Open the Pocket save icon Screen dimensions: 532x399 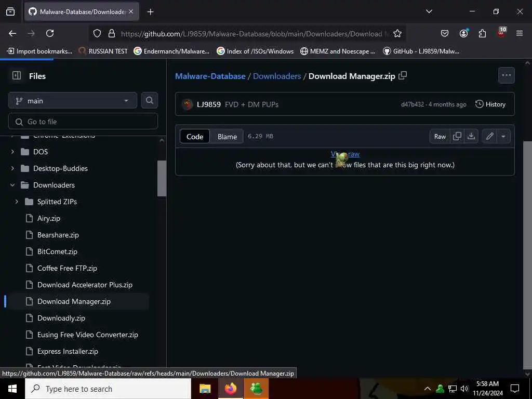[445, 33]
